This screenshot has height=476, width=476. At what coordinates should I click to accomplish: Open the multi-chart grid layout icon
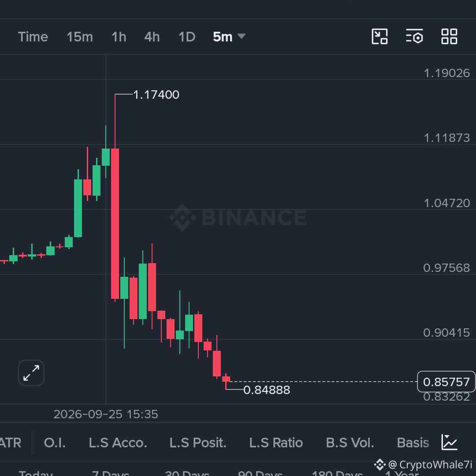point(449,37)
